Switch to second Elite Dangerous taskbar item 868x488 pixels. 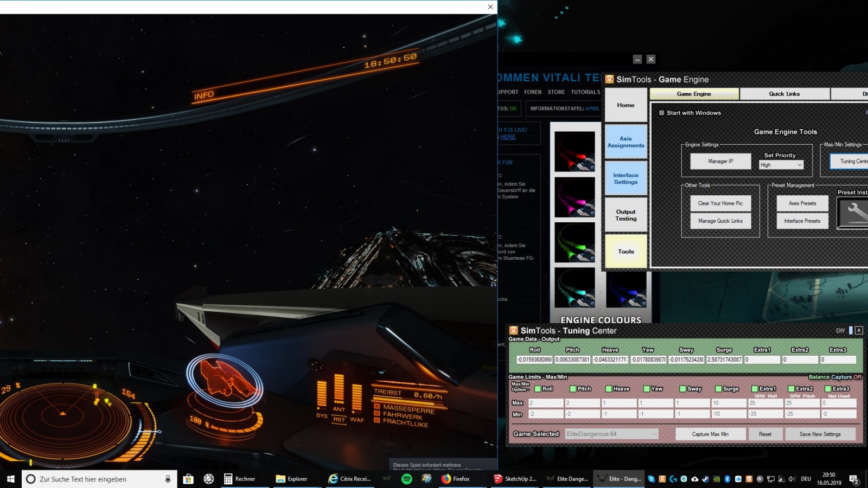(619, 479)
